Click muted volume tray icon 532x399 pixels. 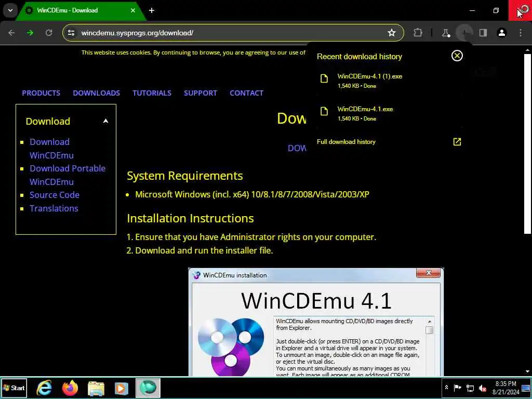click(x=483, y=388)
